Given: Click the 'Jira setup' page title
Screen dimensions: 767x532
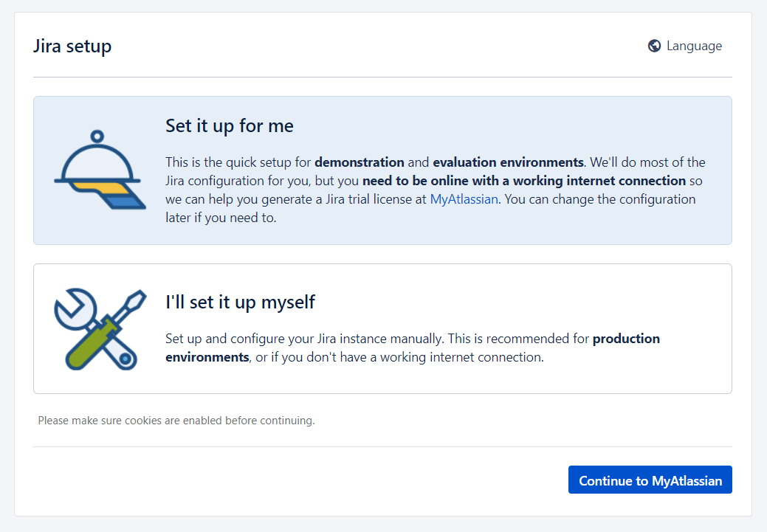Looking at the screenshot, I should click(72, 46).
